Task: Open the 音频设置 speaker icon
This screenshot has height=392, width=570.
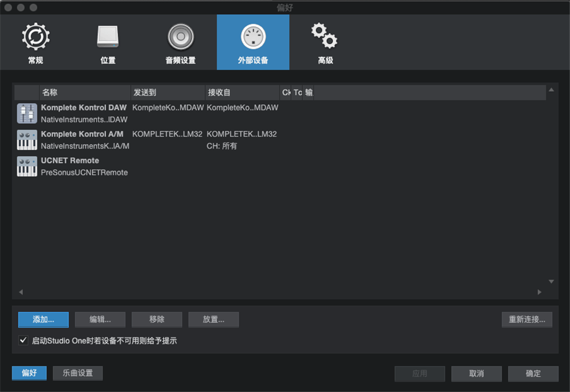Action: [x=181, y=36]
